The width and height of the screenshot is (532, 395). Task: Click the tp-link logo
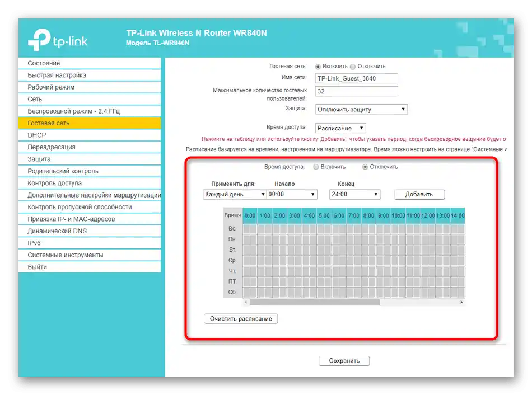(x=58, y=40)
